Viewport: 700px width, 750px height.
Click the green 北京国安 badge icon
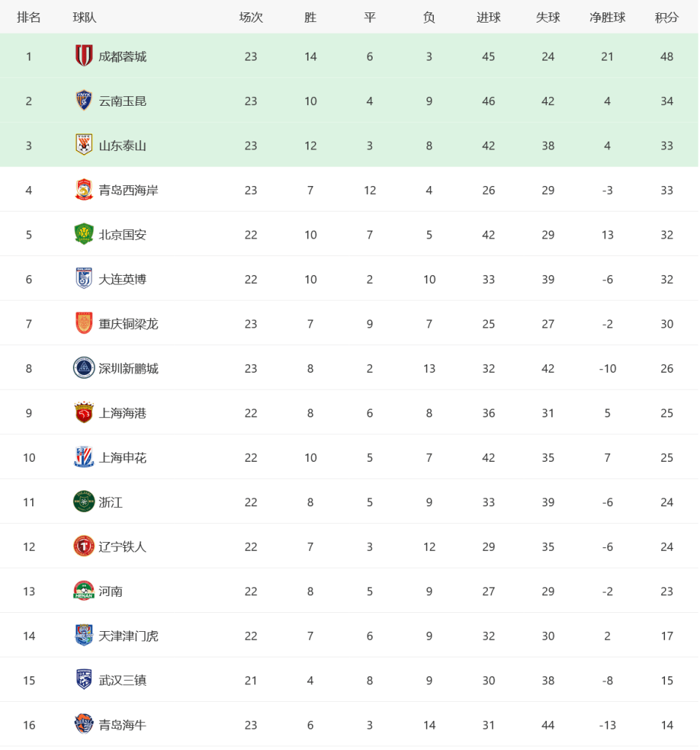point(84,234)
